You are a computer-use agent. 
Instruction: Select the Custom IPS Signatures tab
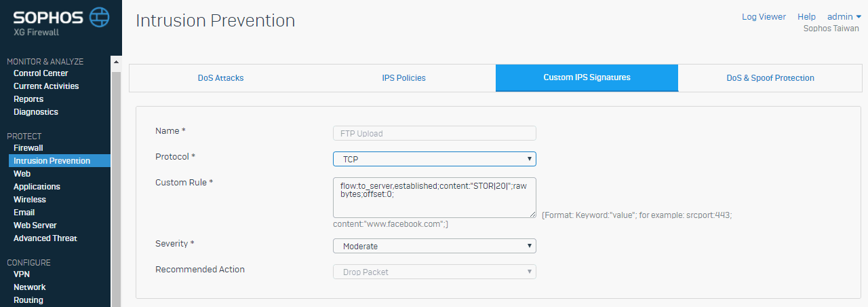pyautogui.click(x=587, y=78)
